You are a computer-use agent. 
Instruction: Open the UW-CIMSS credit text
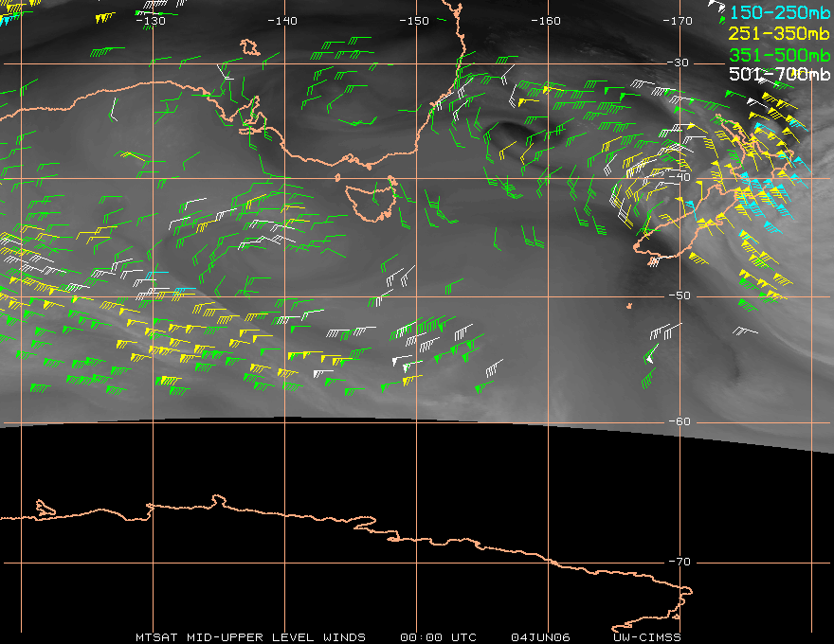click(x=646, y=637)
